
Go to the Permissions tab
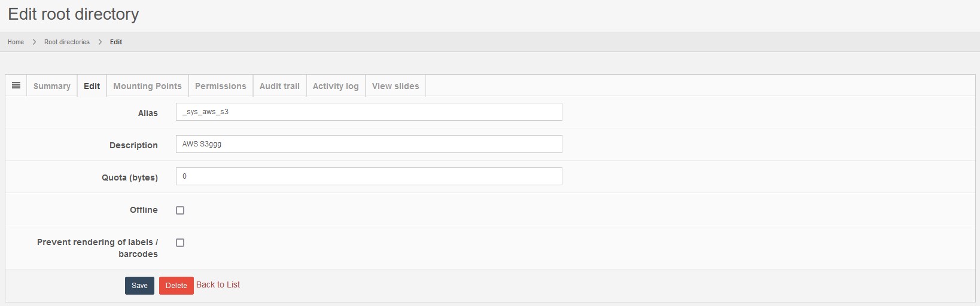coord(220,86)
